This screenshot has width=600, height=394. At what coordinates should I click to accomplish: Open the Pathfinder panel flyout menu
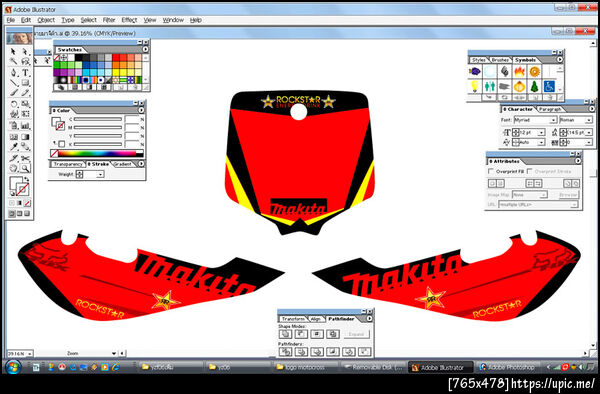click(x=369, y=318)
